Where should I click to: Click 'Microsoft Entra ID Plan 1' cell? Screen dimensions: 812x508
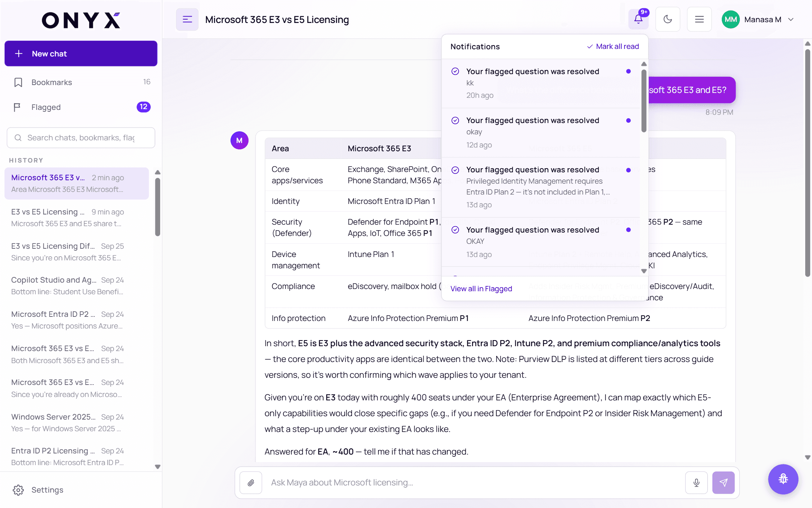pyautogui.click(x=391, y=201)
